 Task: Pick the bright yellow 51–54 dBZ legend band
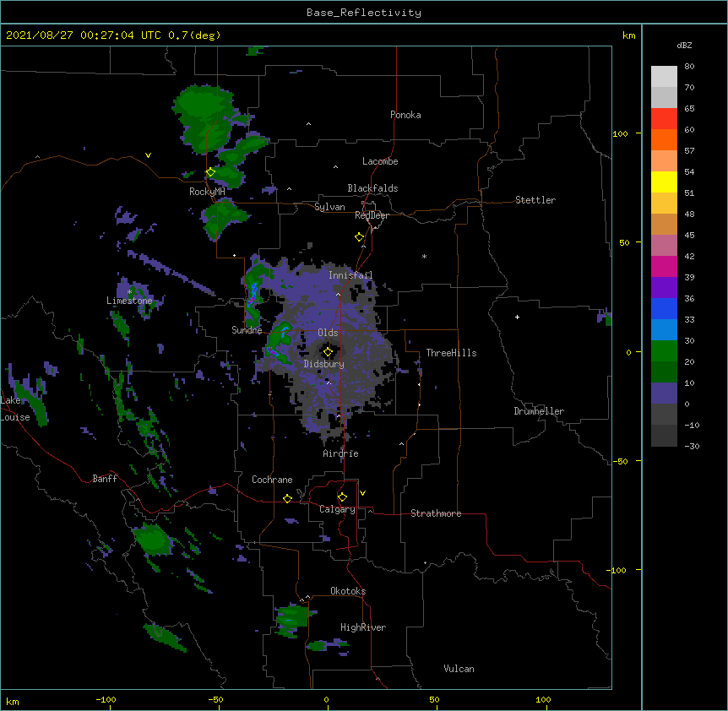pos(664,182)
